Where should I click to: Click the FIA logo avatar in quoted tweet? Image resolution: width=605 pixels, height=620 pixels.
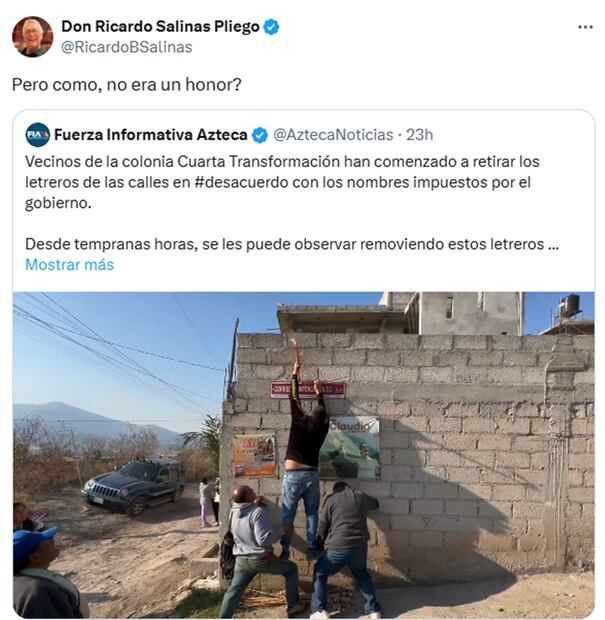[x=38, y=135]
